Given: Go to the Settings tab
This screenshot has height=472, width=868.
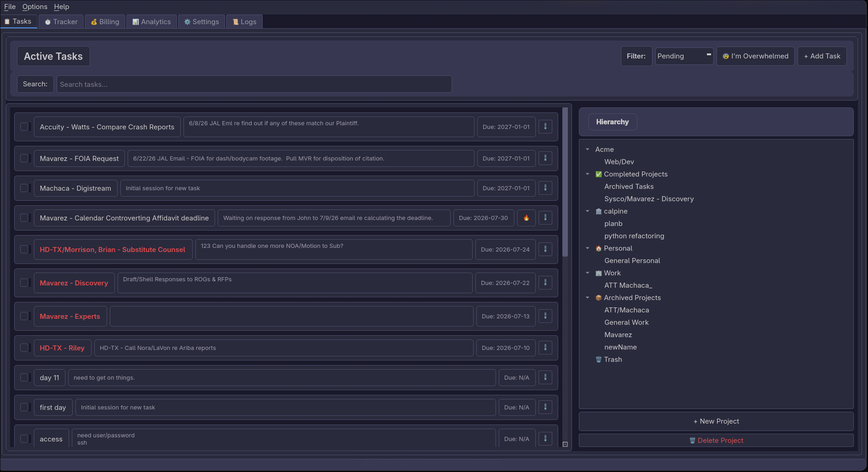Looking at the screenshot, I should pyautogui.click(x=201, y=22).
